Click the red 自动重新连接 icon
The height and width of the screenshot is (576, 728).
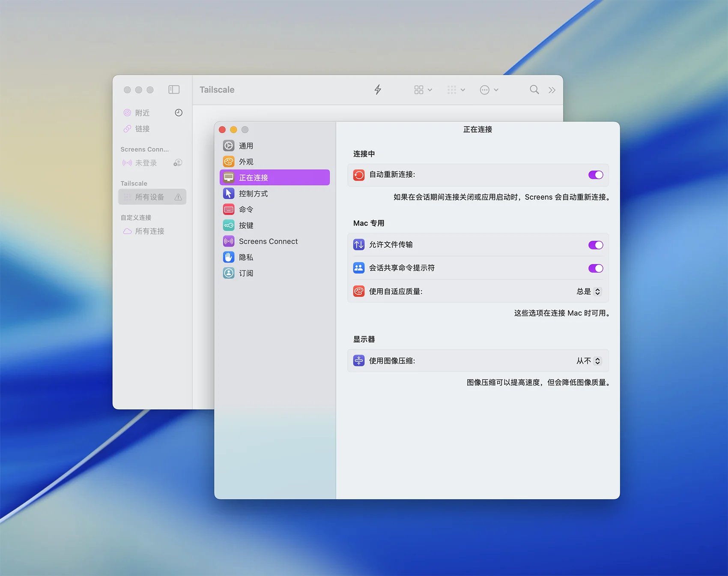coord(359,175)
